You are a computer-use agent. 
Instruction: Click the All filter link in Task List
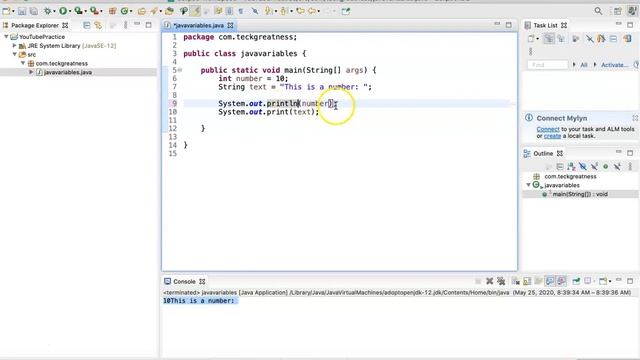point(584,65)
